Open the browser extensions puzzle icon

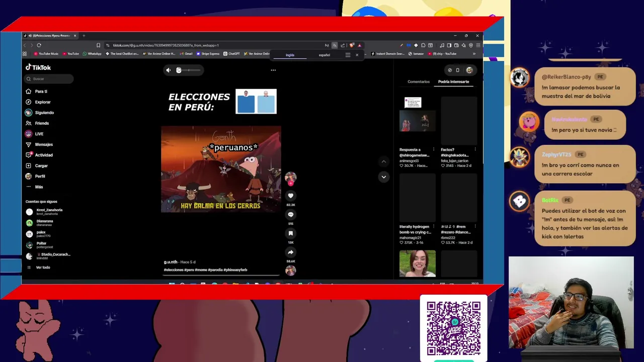pos(423,45)
